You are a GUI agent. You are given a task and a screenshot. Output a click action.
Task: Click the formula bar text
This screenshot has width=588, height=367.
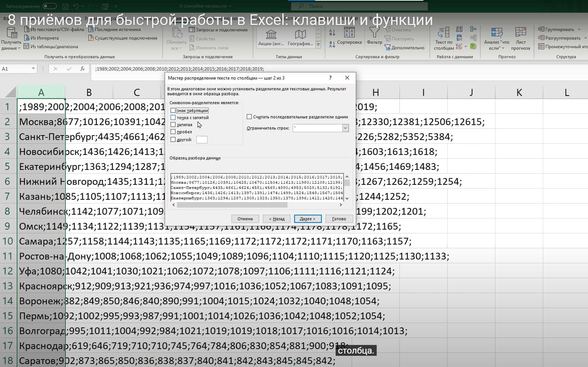click(x=179, y=69)
